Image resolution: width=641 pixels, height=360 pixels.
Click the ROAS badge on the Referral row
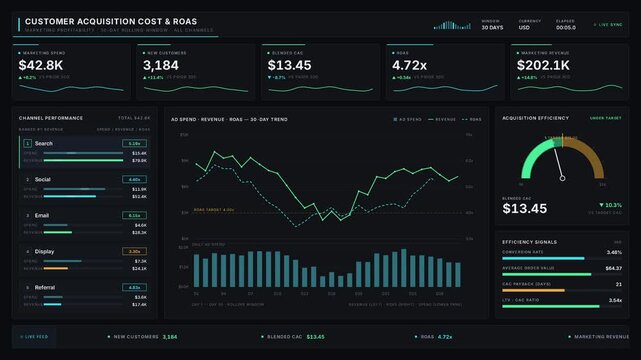coord(134,287)
